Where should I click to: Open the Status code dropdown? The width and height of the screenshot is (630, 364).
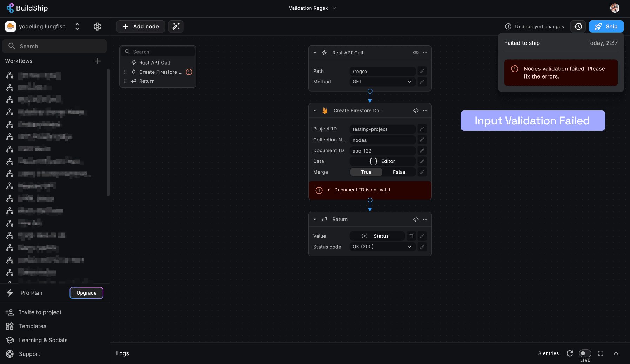382,247
